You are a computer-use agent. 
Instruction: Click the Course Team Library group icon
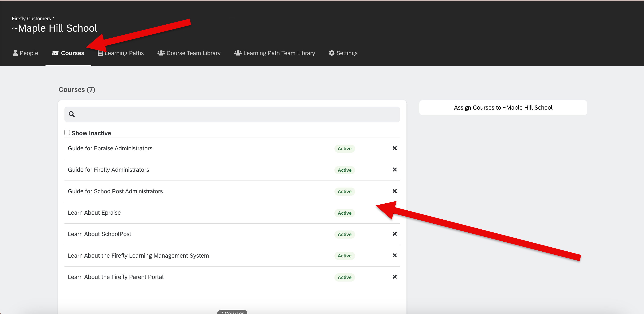pyautogui.click(x=161, y=53)
